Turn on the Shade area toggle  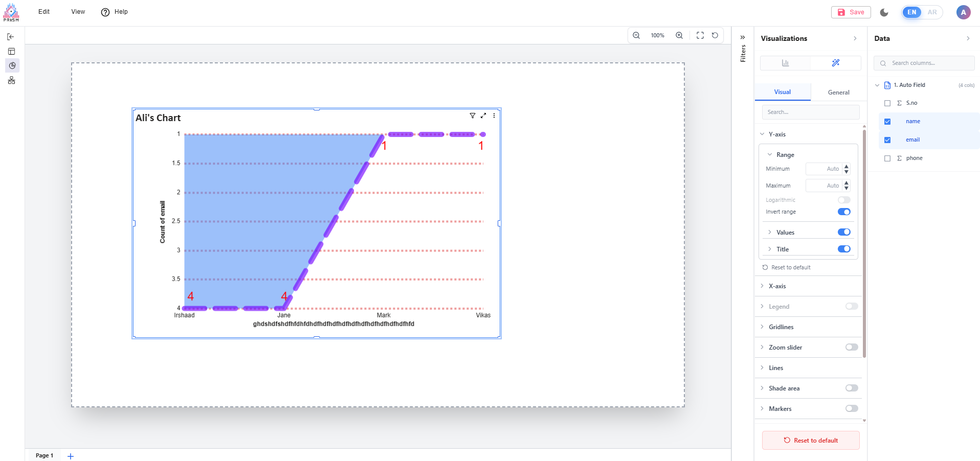pos(852,388)
